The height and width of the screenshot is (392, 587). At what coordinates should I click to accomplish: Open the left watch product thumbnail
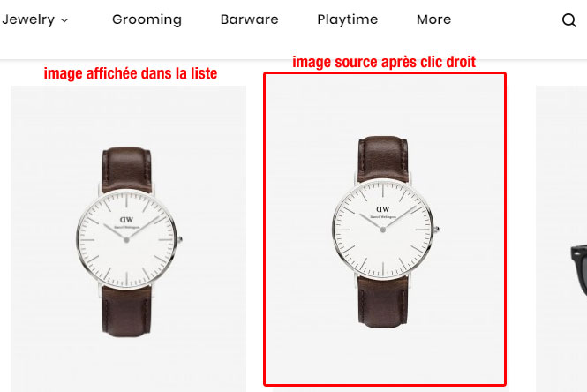(128, 238)
